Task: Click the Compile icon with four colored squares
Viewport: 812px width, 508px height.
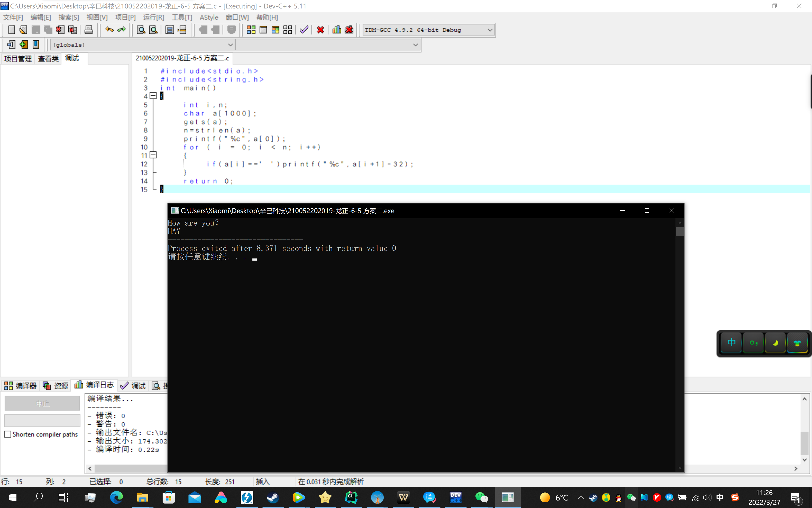Action: pos(251,30)
